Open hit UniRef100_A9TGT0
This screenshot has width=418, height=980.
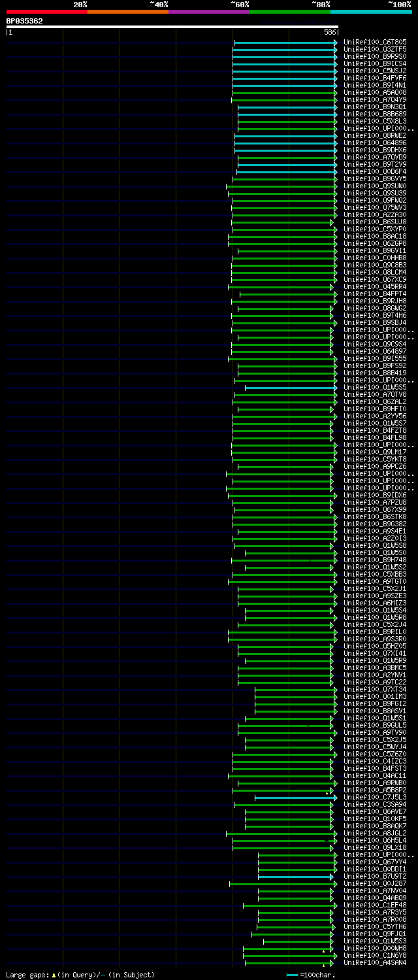(375, 582)
